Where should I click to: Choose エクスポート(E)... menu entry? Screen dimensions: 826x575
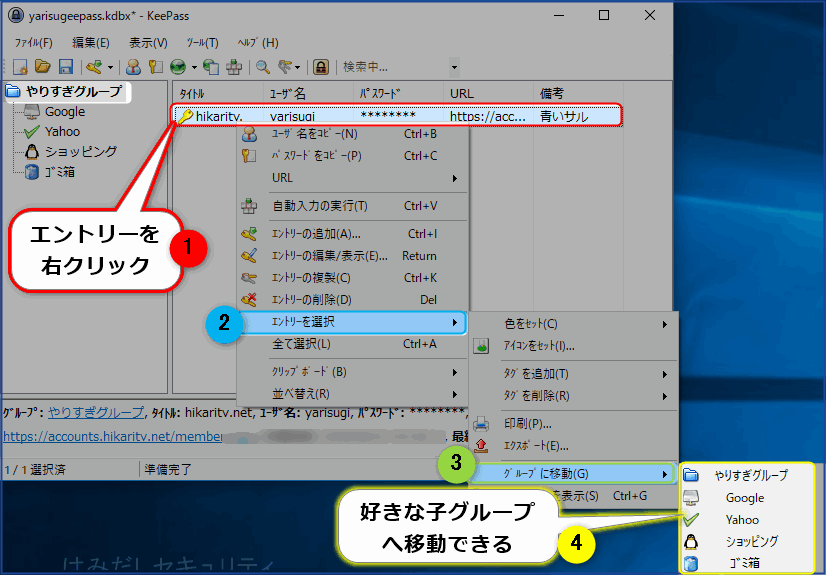[x=573, y=446]
